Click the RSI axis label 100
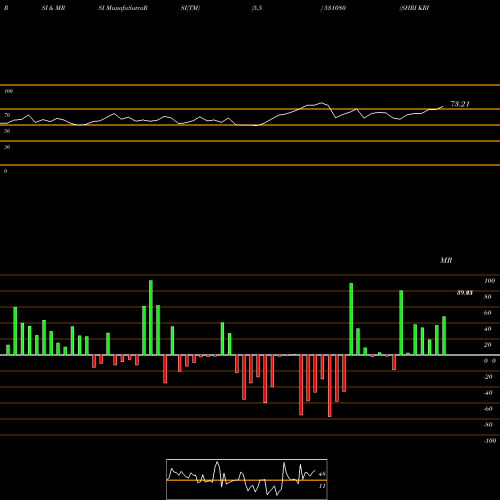Image resolution: width=500 pixels, height=500 pixels. (x=8, y=91)
